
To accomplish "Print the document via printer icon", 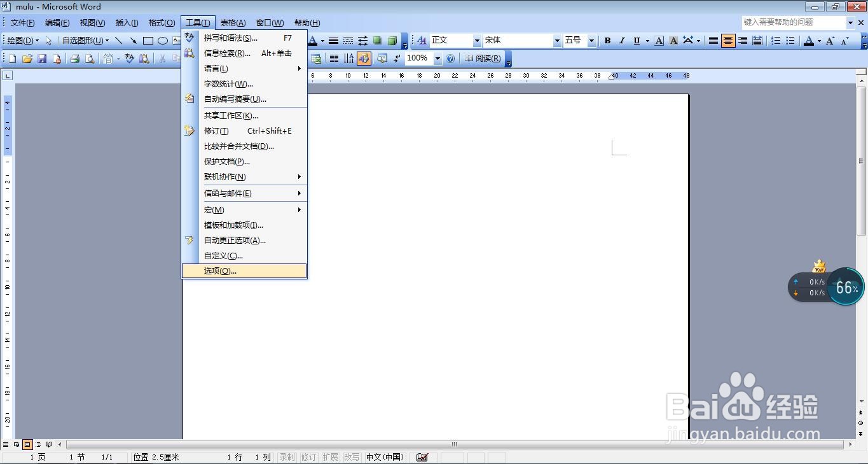I will (x=74, y=59).
